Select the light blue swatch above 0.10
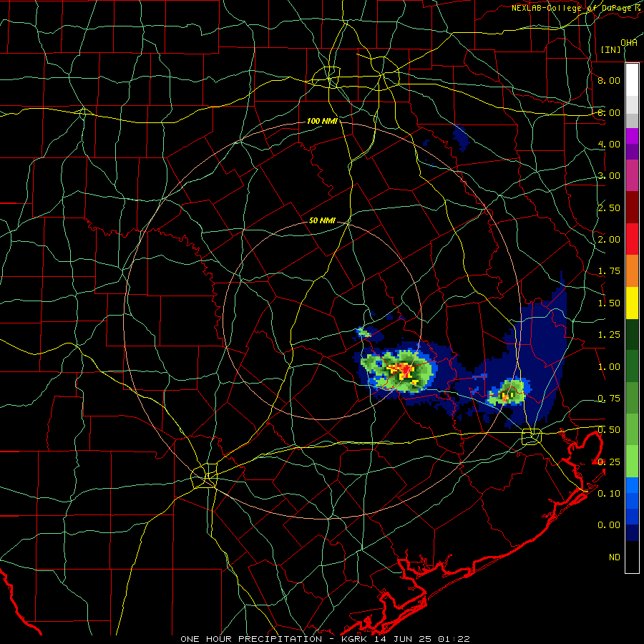The height and width of the screenshot is (644, 644). click(632, 485)
